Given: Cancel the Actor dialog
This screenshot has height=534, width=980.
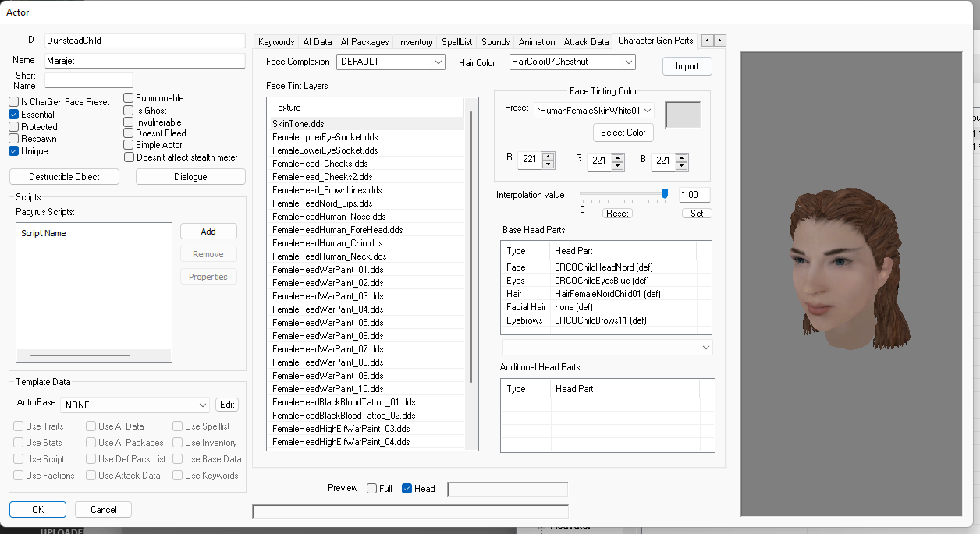Looking at the screenshot, I should (x=104, y=509).
